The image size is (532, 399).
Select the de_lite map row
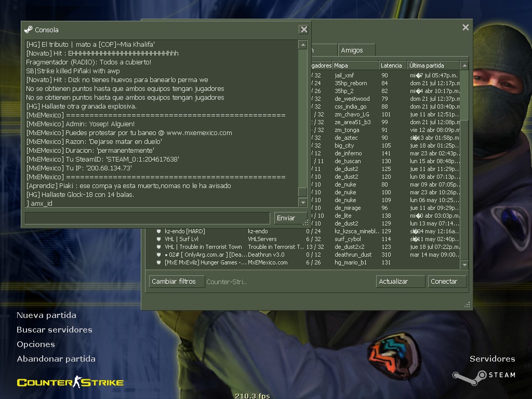[385, 216]
